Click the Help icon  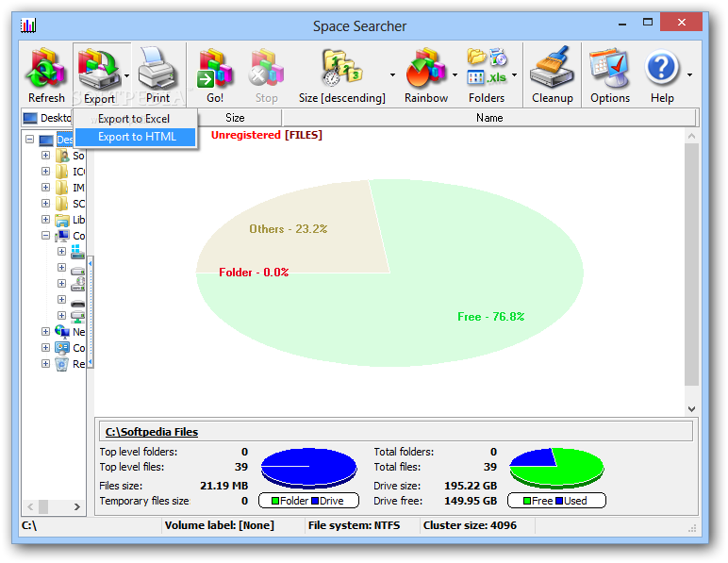[x=661, y=68]
